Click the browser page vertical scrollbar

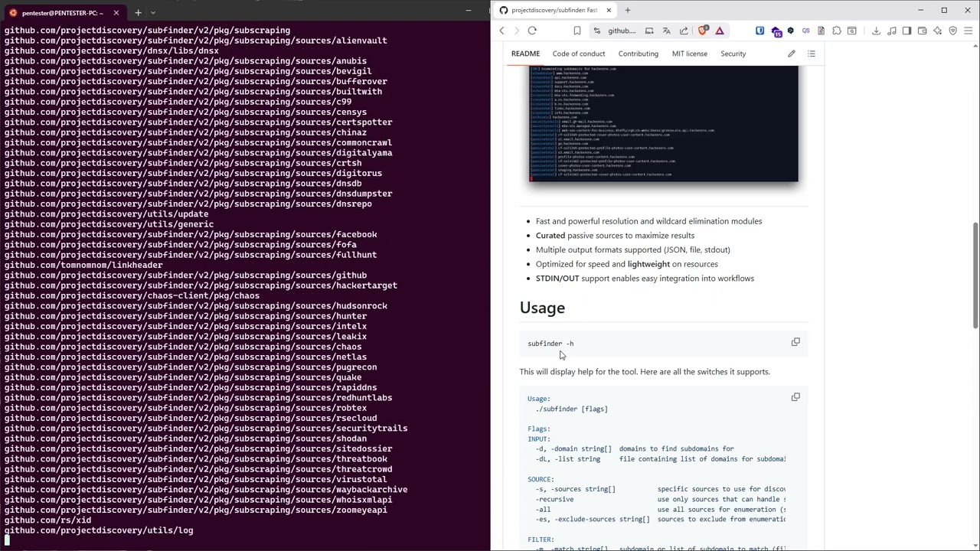click(x=975, y=275)
